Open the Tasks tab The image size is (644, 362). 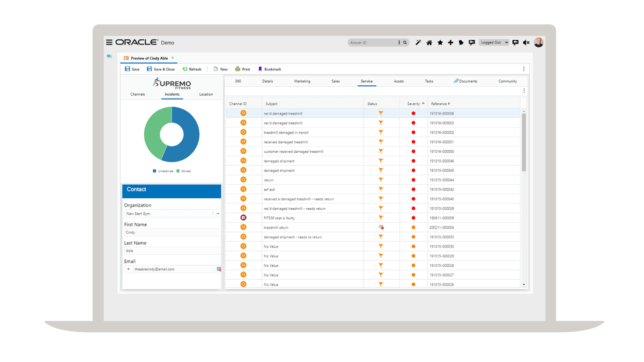429,81
